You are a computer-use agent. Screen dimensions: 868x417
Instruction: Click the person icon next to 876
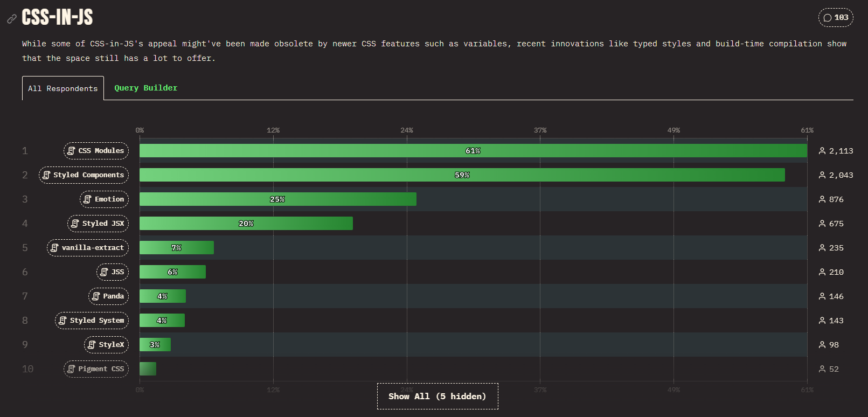[x=822, y=199]
